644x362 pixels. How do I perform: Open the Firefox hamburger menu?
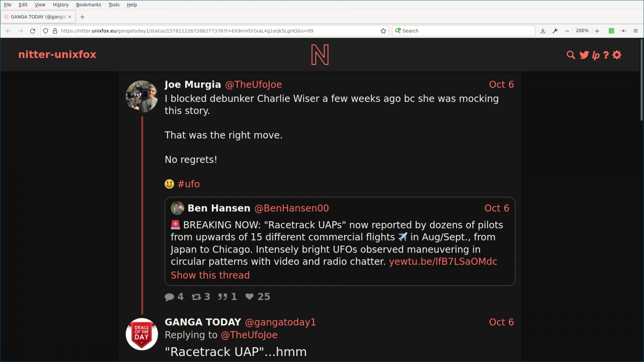click(x=636, y=31)
